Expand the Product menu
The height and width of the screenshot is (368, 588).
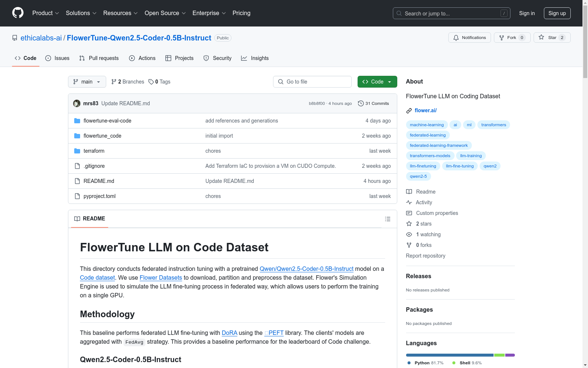pos(46,13)
